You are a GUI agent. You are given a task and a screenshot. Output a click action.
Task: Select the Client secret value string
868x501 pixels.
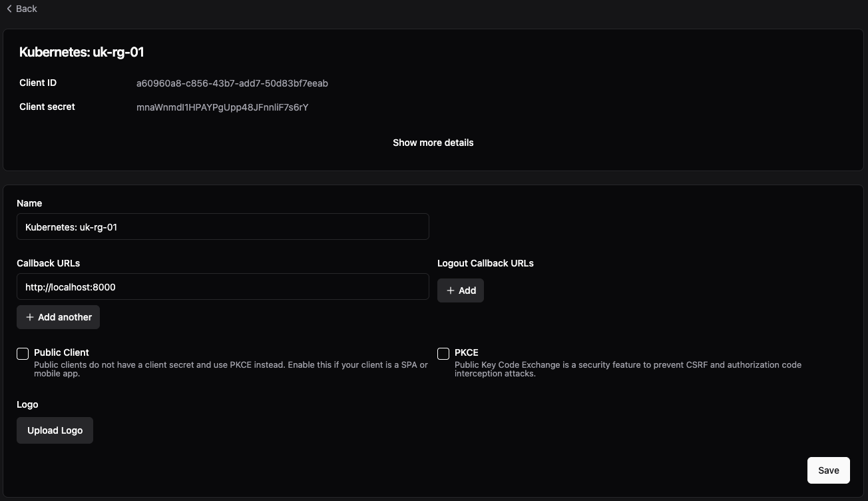[222, 107]
